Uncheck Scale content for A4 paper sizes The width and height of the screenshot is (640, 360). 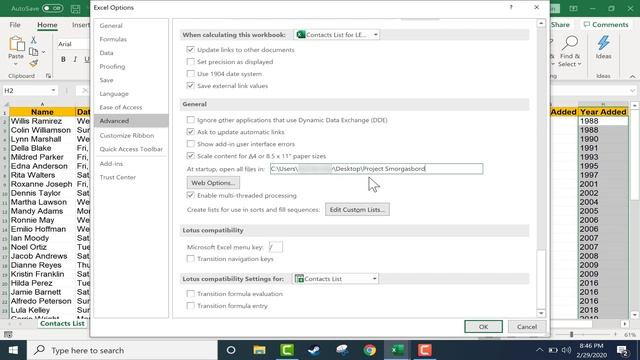pyautogui.click(x=190, y=156)
